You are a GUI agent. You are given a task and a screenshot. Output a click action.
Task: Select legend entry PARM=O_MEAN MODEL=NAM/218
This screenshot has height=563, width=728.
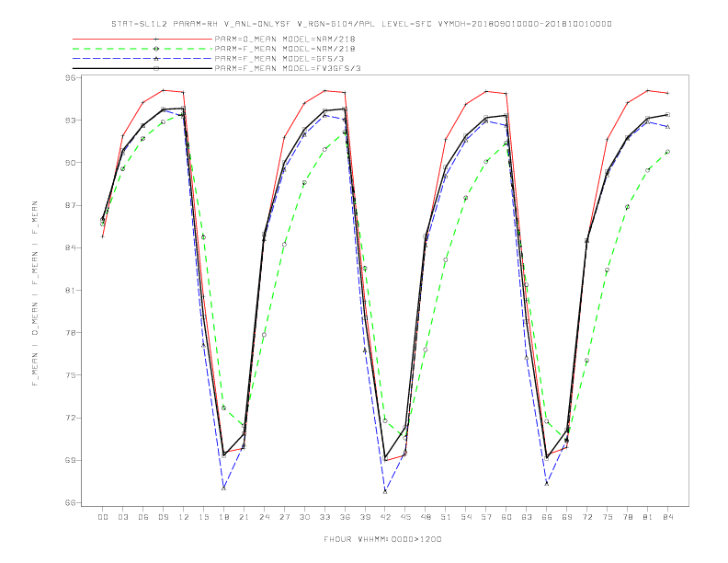pos(285,39)
